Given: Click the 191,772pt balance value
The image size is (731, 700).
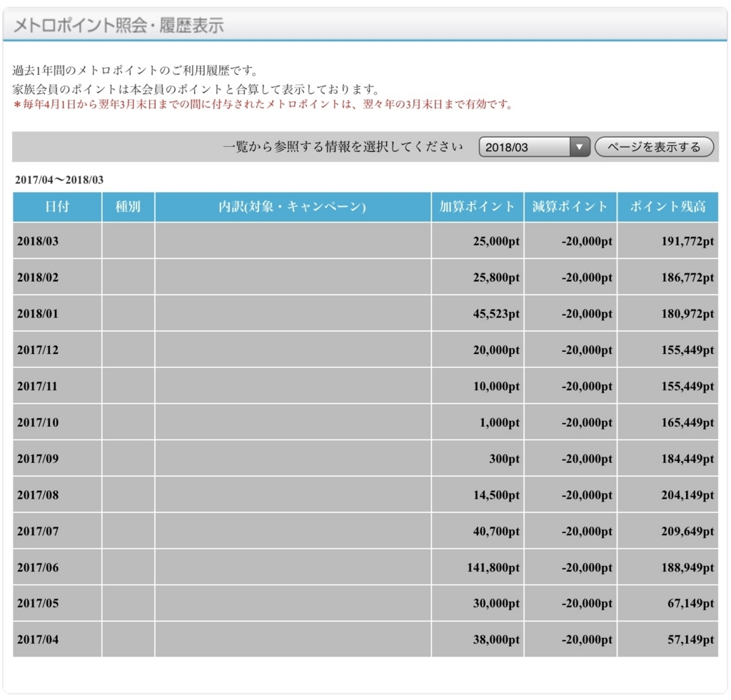Looking at the screenshot, I should [687, 241].
